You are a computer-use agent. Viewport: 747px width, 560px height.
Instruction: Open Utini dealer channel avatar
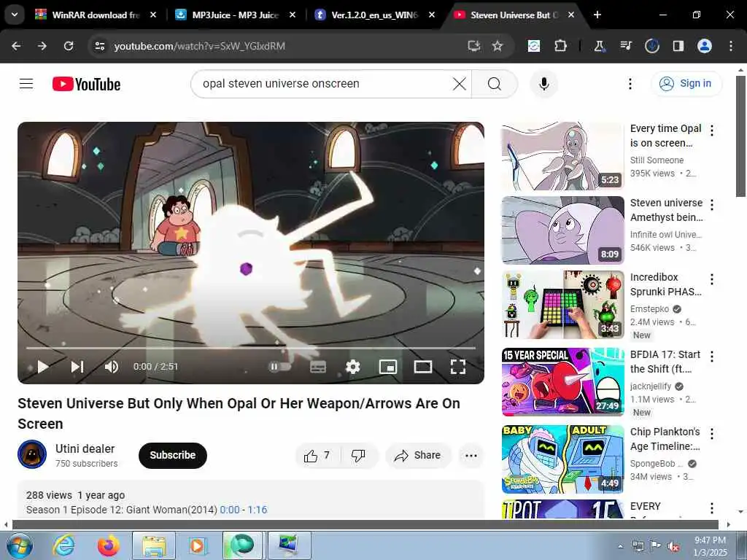pos(32,455)
